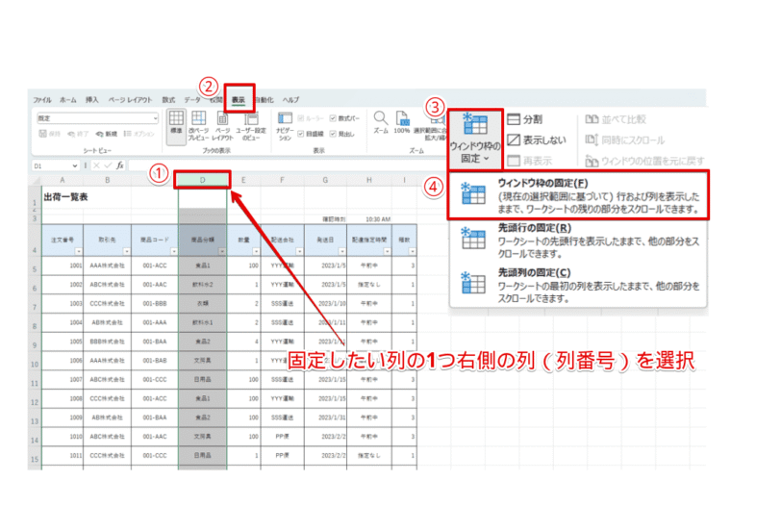This screenshot has width=781, height=532.
Task: Toggle the 数式バー checkbox
Action: tap(333, 118)
